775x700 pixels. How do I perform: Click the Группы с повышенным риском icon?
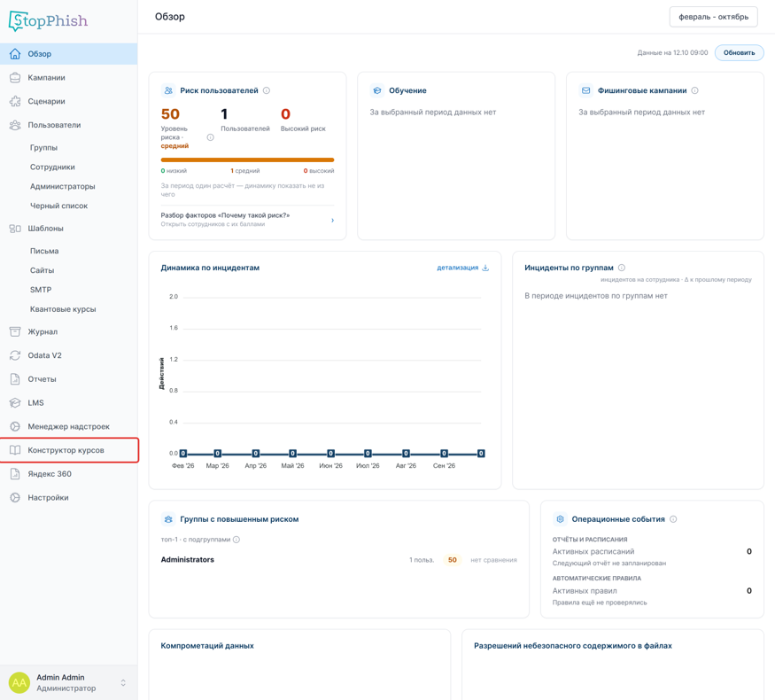click(x=168, y=519)
